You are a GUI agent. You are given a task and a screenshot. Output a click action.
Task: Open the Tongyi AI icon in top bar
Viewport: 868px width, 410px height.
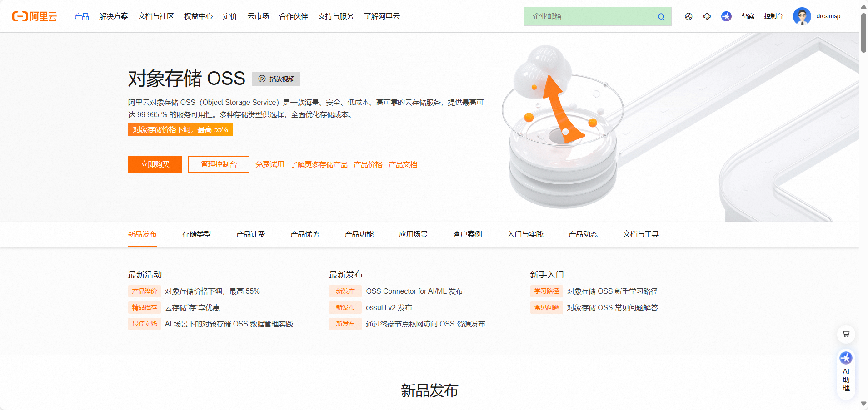coord(726,16)
